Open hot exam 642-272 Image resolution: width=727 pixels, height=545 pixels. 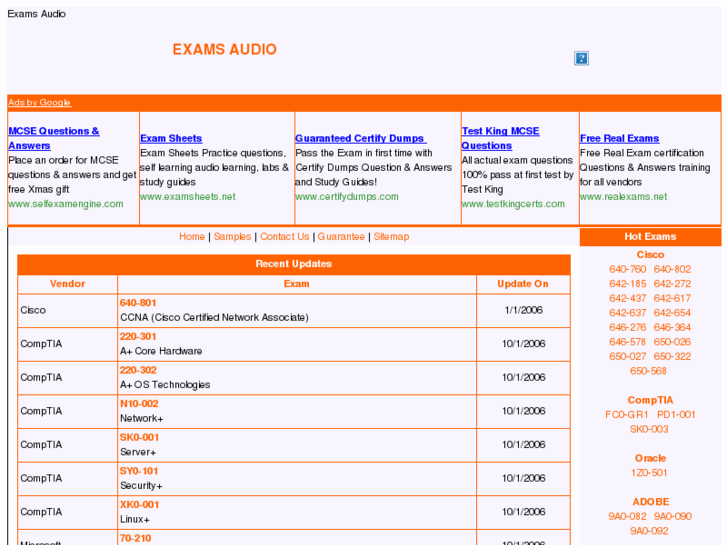[672, 284]
